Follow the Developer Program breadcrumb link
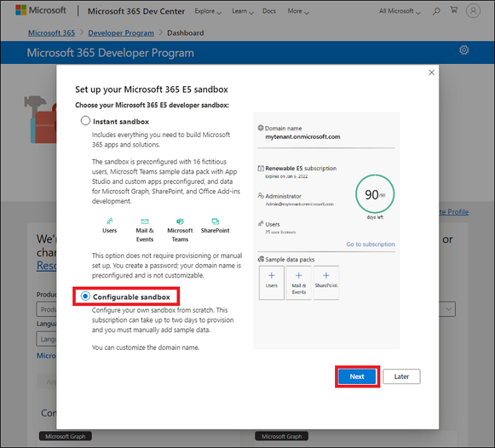Image resolution: width=495 pixels, height=448 pixels. coord(121,33)
